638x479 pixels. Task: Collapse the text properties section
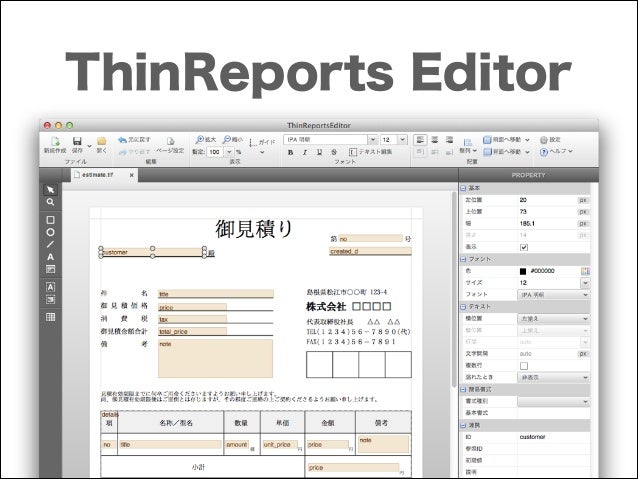pos(463,306)
